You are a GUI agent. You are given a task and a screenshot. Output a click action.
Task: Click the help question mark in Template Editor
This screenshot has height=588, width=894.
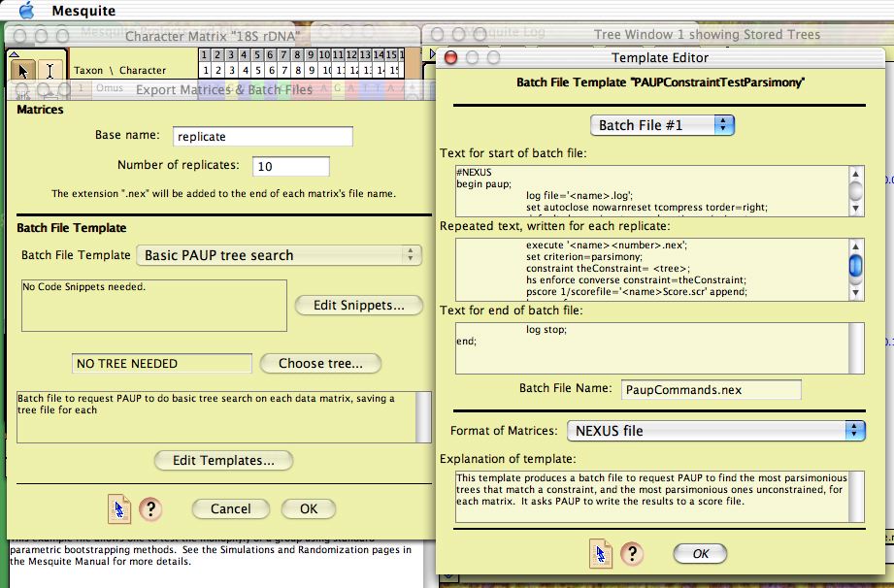(632, 553)
